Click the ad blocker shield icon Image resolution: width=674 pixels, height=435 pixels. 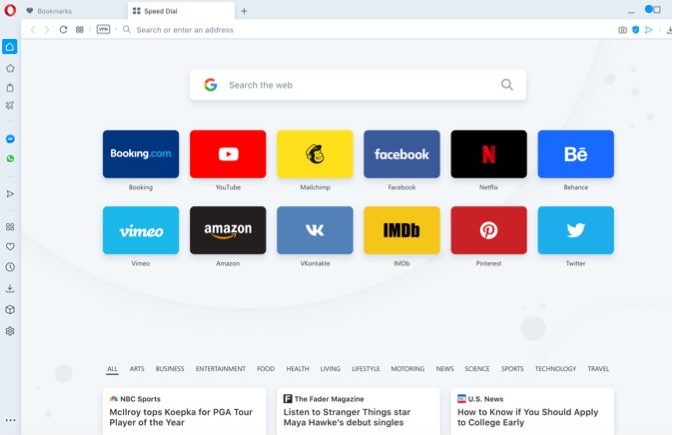tap(635, 30)
